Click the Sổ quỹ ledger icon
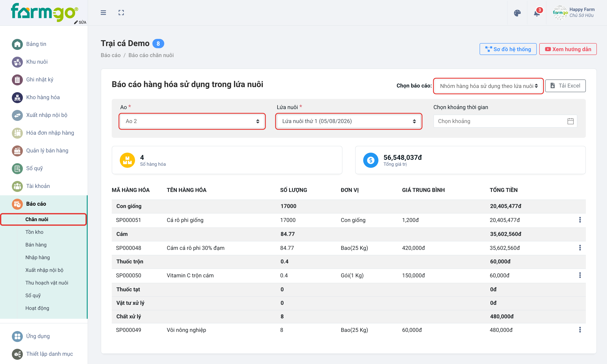This screenshot has width=607, height=364. click(17, 168)
